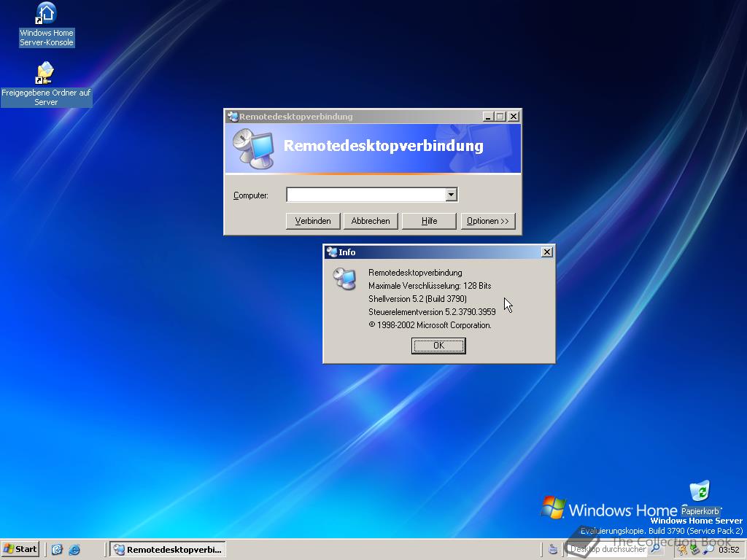Screen dimensions: 747x560
Task: Click in the Computer input field
Action: pos(366,194)
